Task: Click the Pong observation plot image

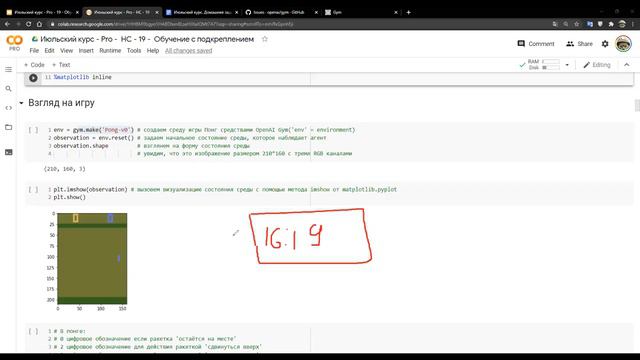Action: coord(92,258)
